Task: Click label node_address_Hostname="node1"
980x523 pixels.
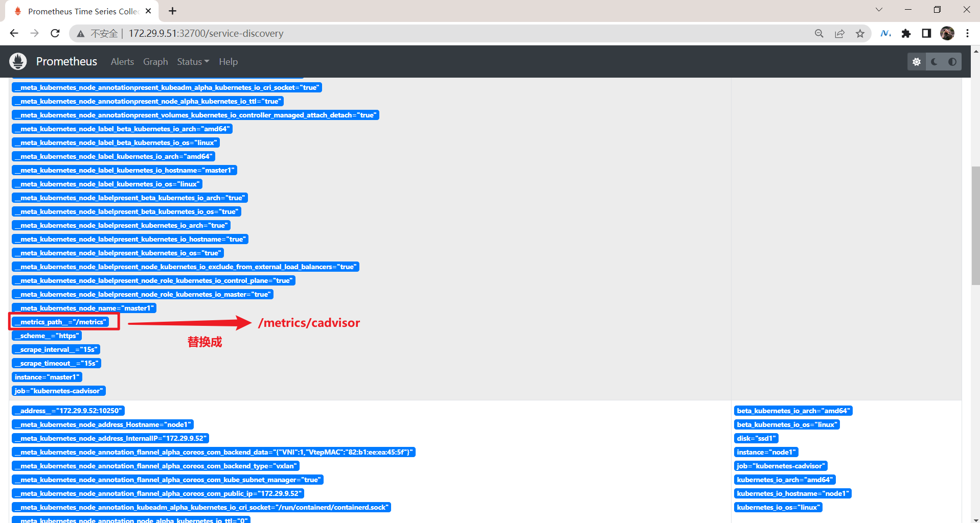Action: 103,424
